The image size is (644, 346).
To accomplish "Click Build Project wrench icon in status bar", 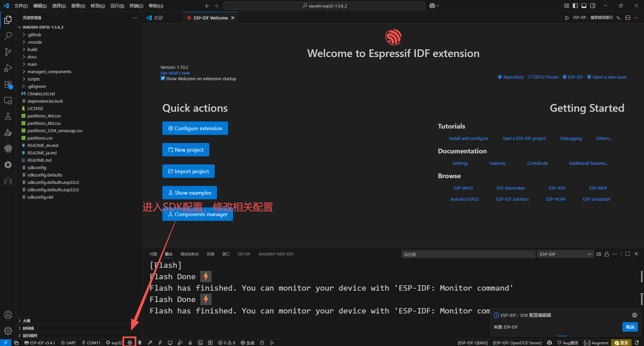I will click(x=150, y=343).
